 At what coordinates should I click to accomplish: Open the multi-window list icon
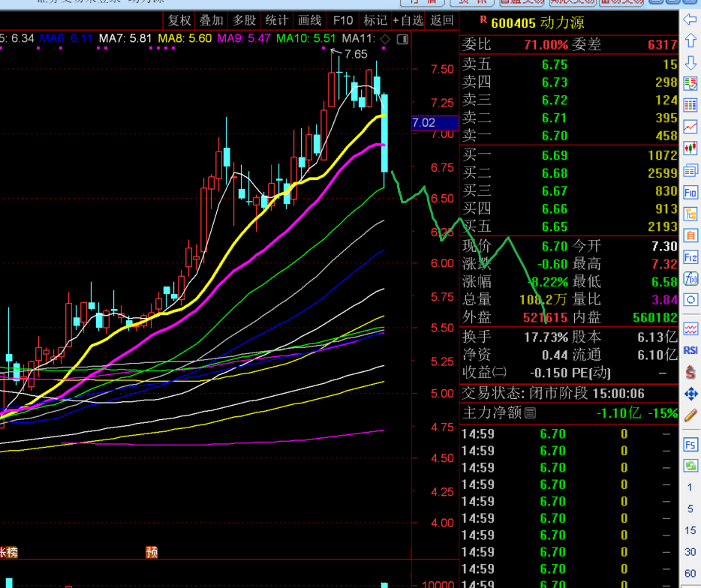coord(690,170)
